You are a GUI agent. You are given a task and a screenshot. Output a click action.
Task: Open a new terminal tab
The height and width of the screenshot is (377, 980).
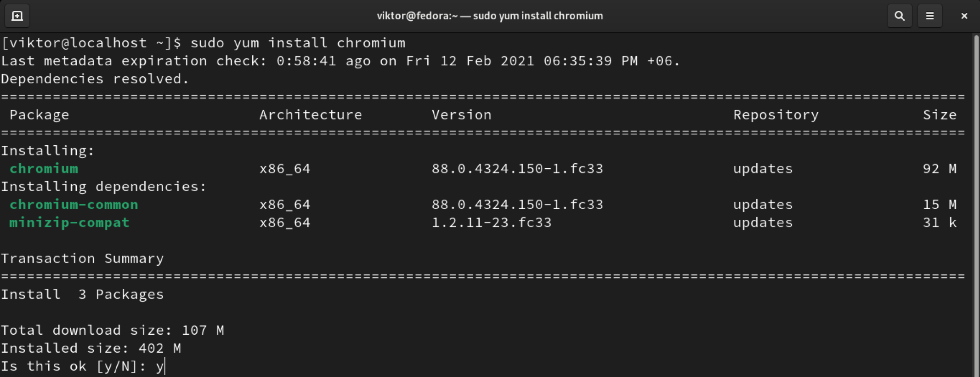point(17,16)
